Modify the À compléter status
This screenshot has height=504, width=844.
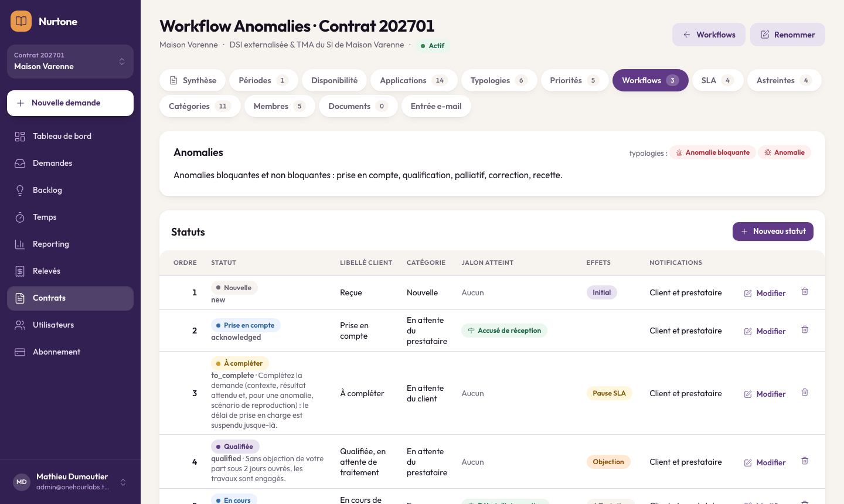click(765, 394)
